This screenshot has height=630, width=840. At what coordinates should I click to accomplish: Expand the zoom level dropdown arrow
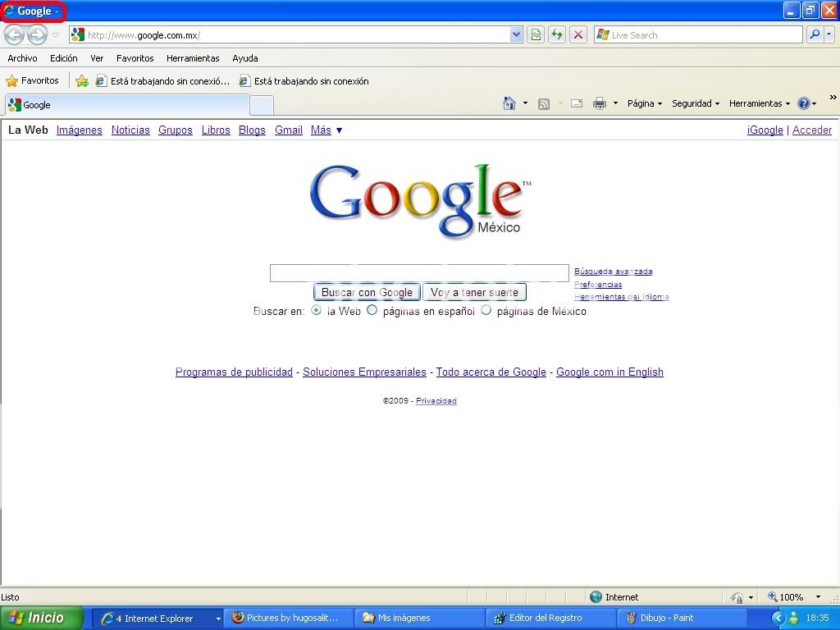coord(818,597)
